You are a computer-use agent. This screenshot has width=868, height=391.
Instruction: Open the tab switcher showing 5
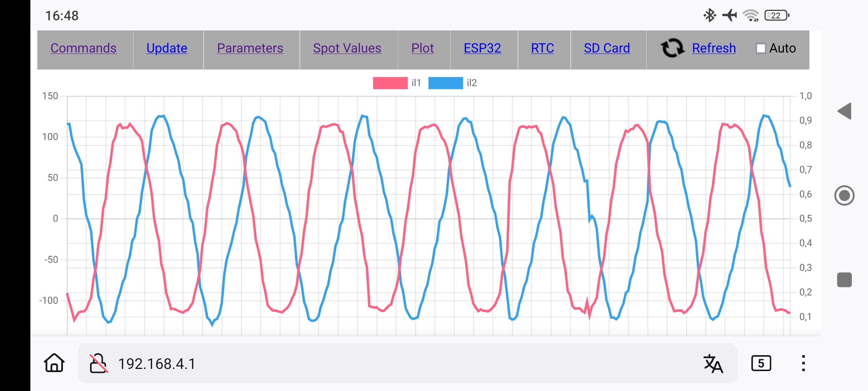(x=761, y=363)
